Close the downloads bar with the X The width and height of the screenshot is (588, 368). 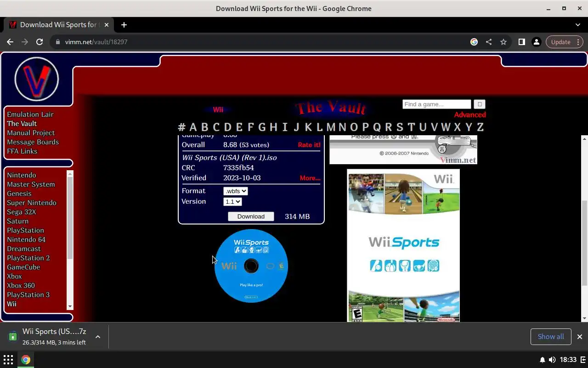[x=580, y=337]
